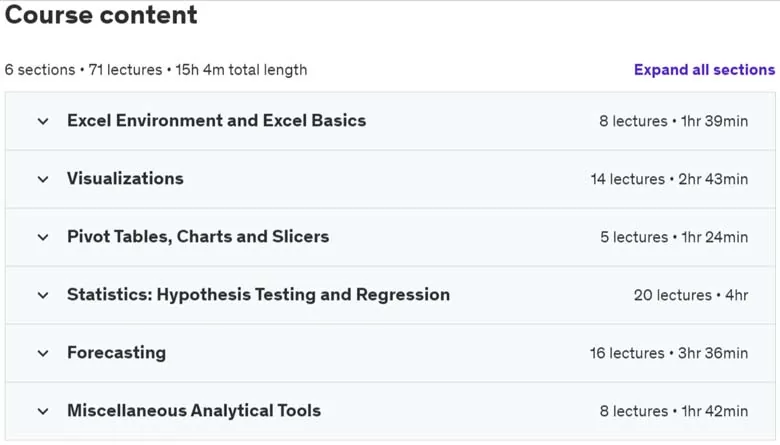This screenshot has width=780, height=445.
Task: Click the Pivot Tables, Charts and Slicers title
Action: [198, 237]
